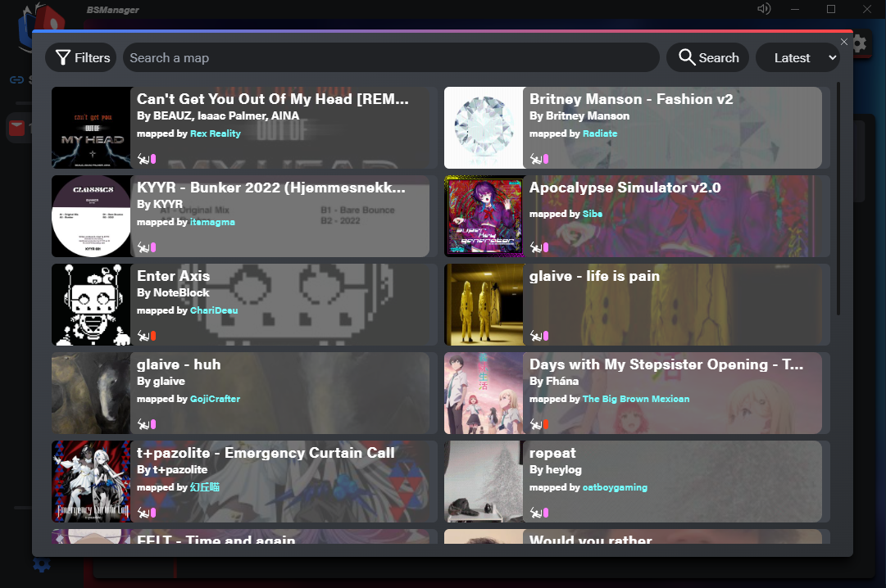Image resolution: width=886 pixels, height=588 pixels.
Task: Click KYYR Bunker 2022 cover art
Action: click(92, 216)
